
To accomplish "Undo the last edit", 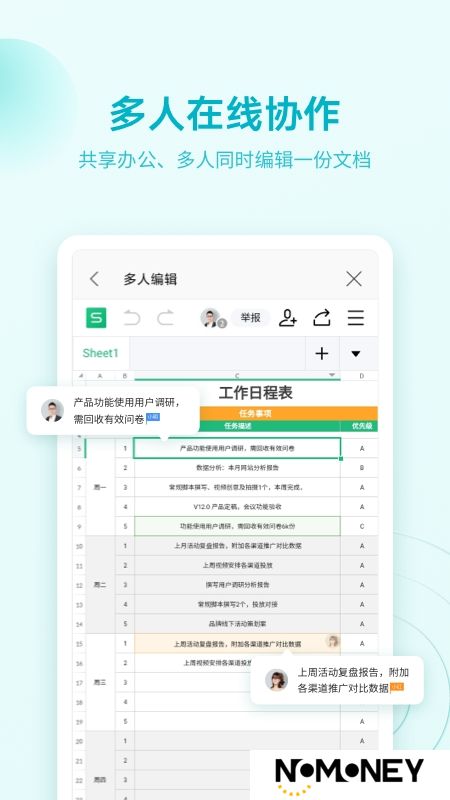I will tap(132, 318).
